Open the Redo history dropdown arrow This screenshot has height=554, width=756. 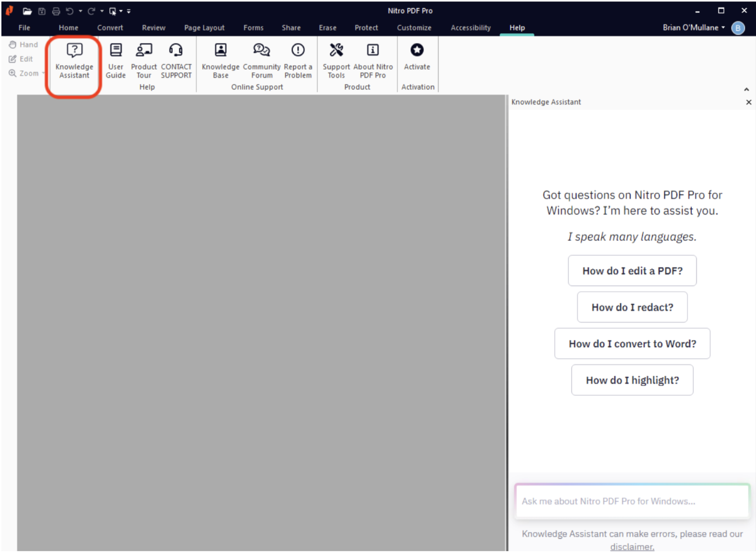102,11
